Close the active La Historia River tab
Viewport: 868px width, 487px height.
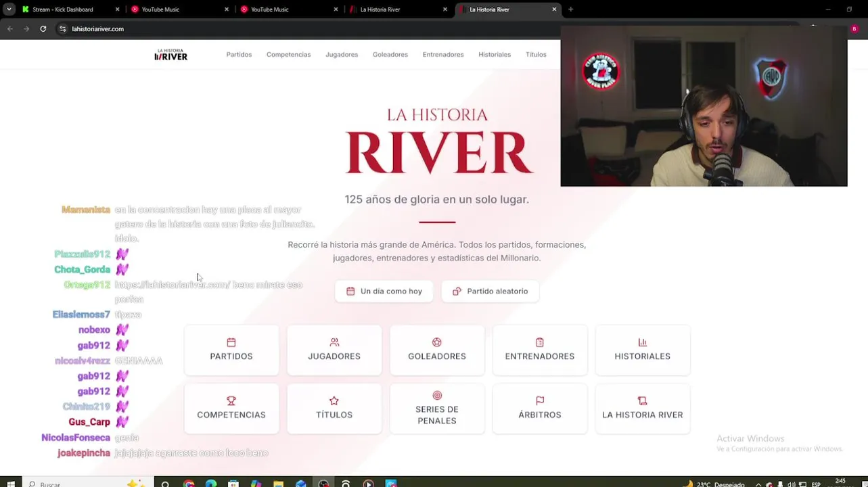tap(554, 9)
